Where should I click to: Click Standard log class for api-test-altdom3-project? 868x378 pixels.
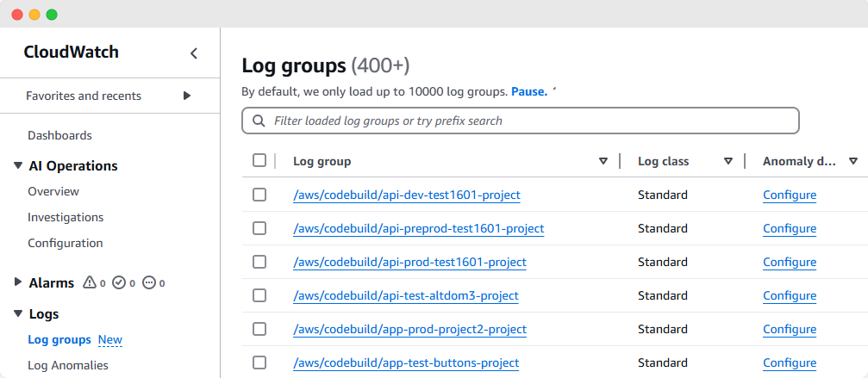(663, 295)
